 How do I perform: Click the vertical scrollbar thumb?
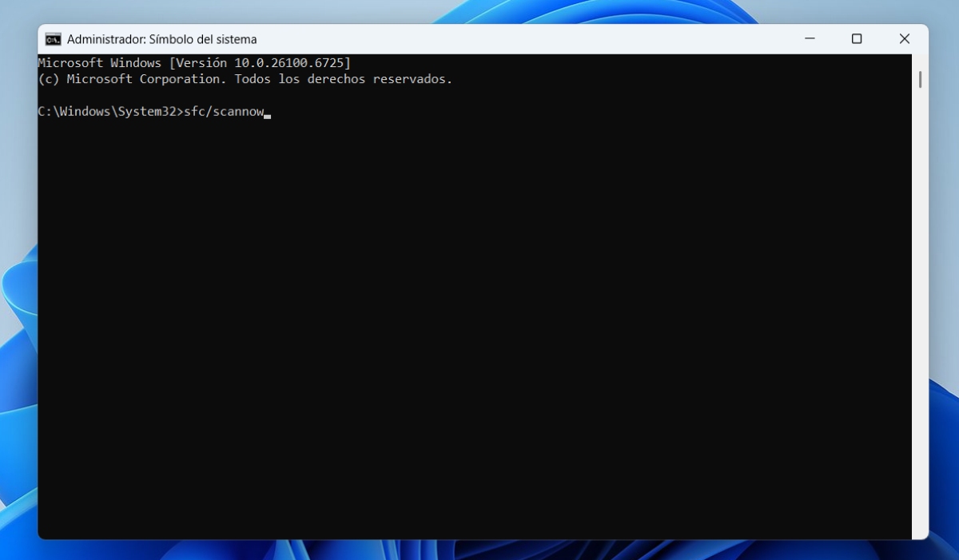pyautogui.click(x=920, y=79)
